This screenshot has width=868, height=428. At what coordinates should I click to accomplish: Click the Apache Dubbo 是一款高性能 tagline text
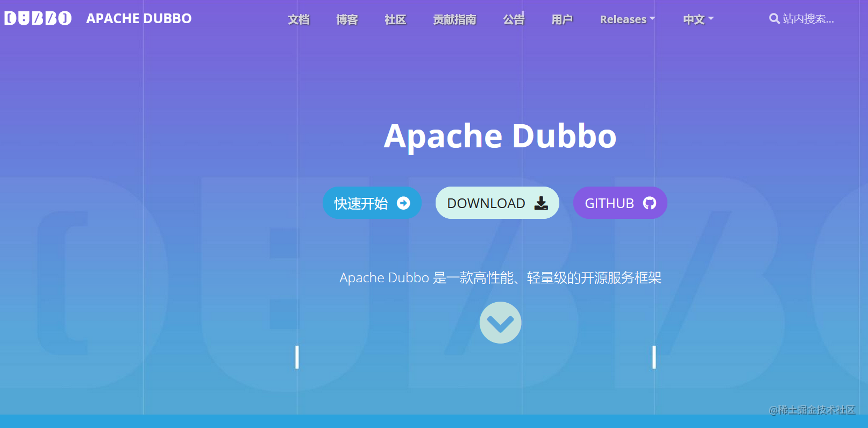tap(500, 278)
